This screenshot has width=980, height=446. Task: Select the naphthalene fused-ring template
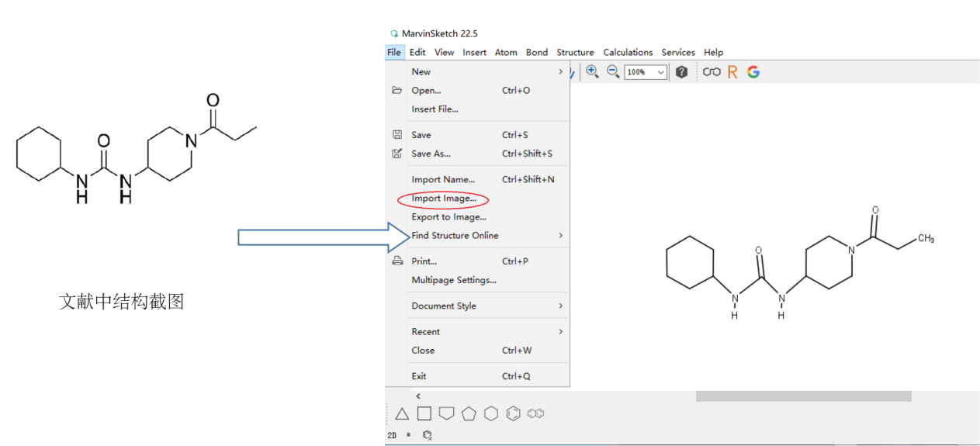(x=535, y=413)
